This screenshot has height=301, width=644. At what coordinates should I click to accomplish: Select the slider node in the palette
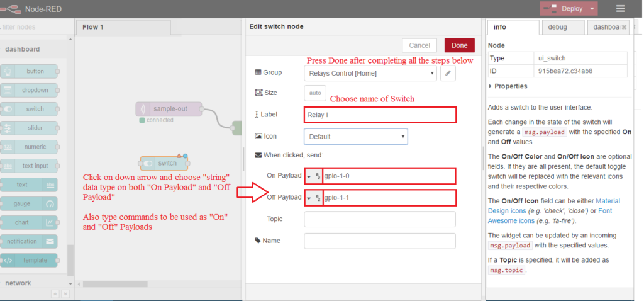29,128
